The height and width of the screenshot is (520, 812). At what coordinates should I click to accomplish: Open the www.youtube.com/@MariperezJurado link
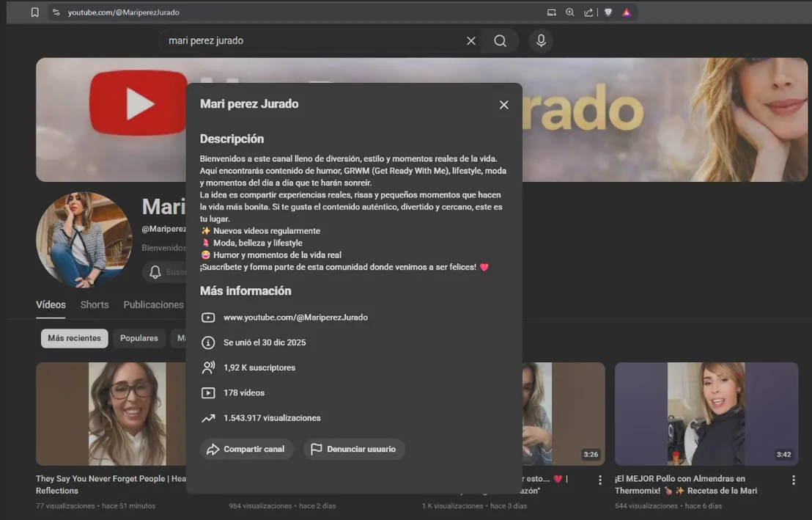(x=295, y=318)
